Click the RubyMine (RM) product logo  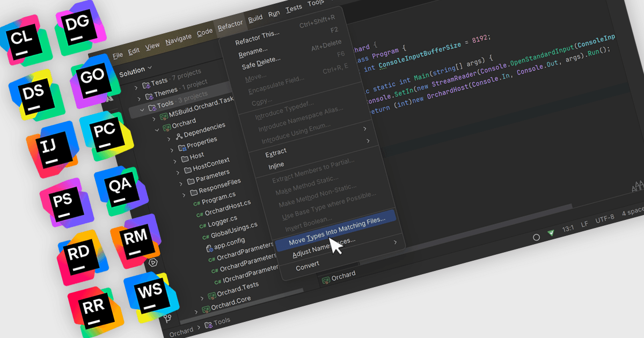pos(135,241)
